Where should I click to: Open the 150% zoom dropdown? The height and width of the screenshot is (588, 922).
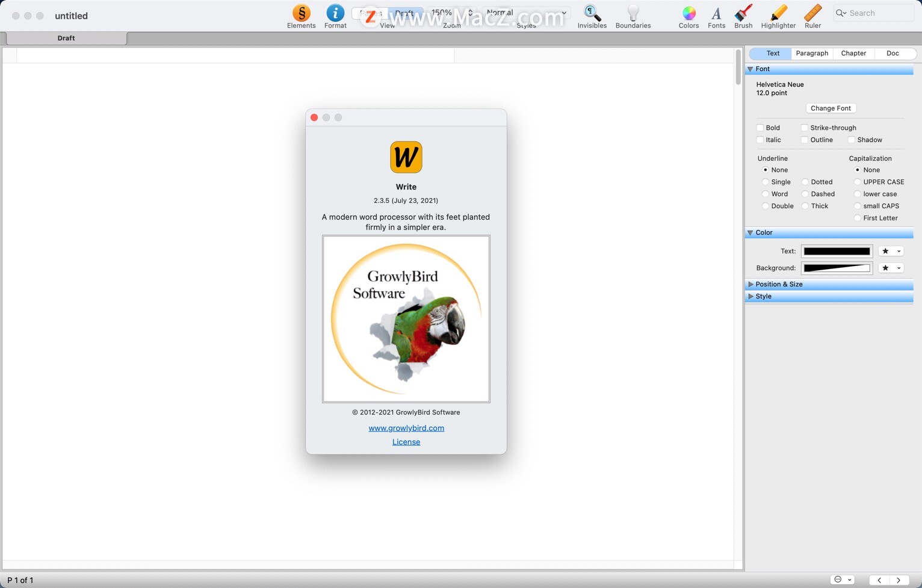[x=451, y=13]
